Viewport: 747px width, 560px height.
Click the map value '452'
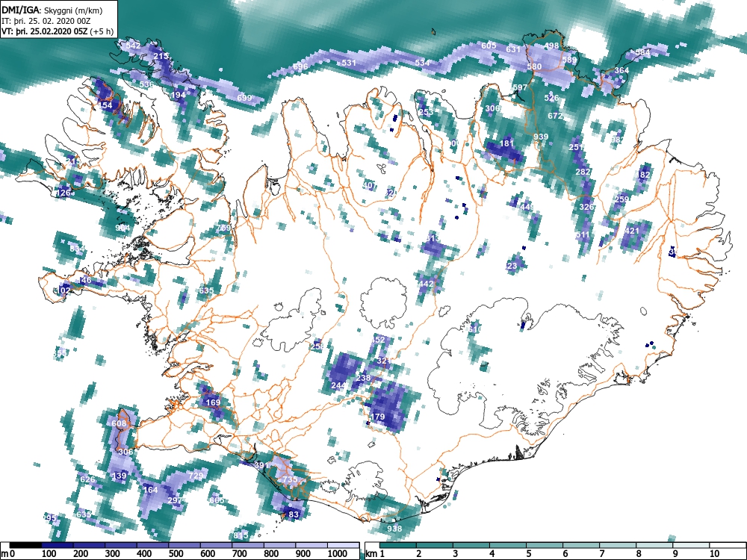click(377, 340)
